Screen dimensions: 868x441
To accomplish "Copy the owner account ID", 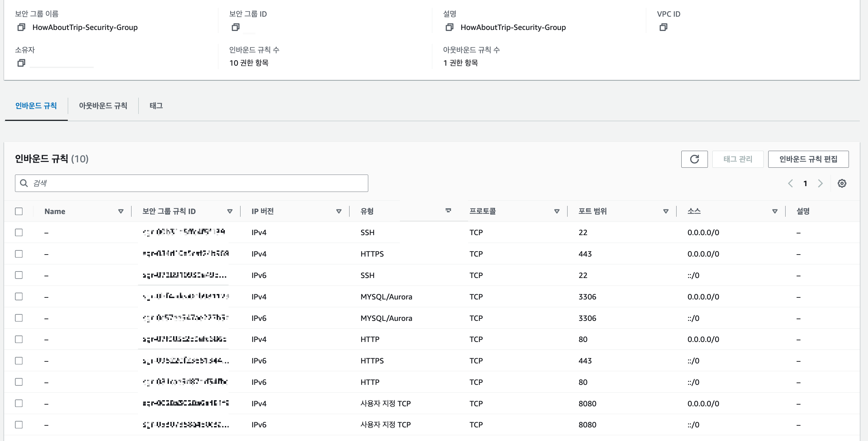I will (21, 63).
